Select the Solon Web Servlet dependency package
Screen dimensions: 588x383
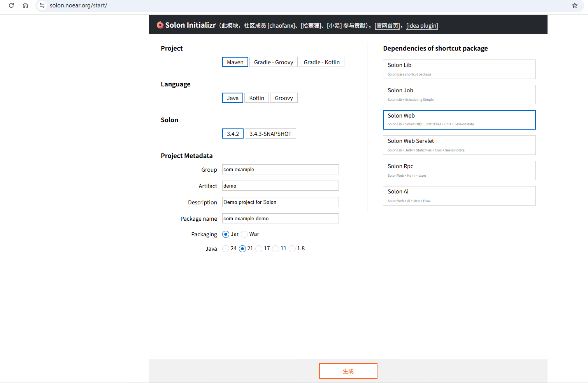(459, 145)
